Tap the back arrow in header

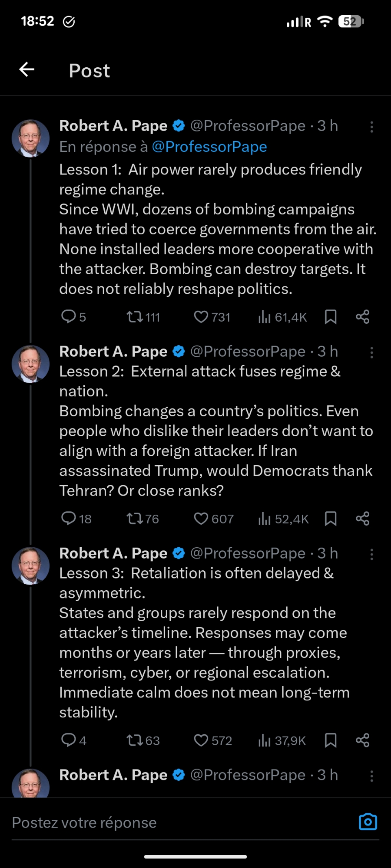point(27,69)
